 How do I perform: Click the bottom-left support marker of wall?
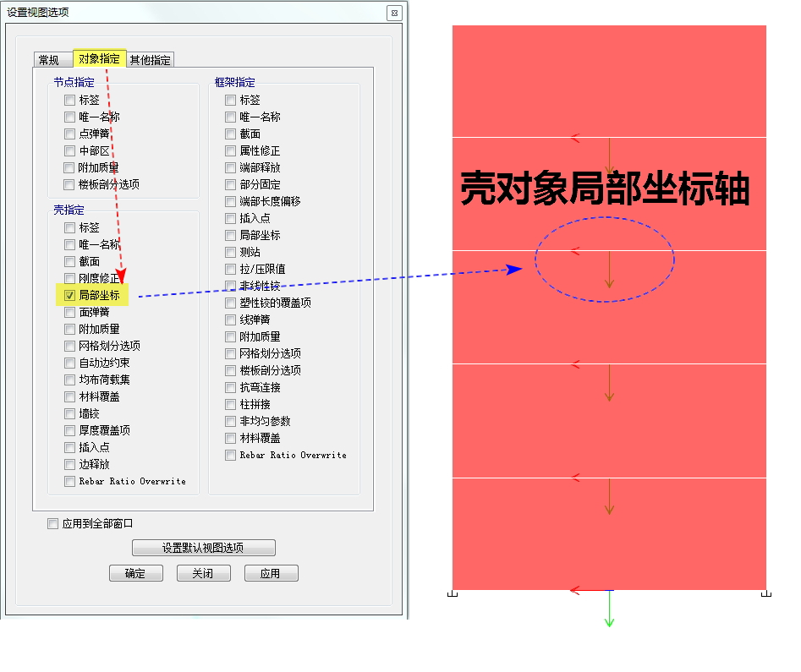click(452, 594)
